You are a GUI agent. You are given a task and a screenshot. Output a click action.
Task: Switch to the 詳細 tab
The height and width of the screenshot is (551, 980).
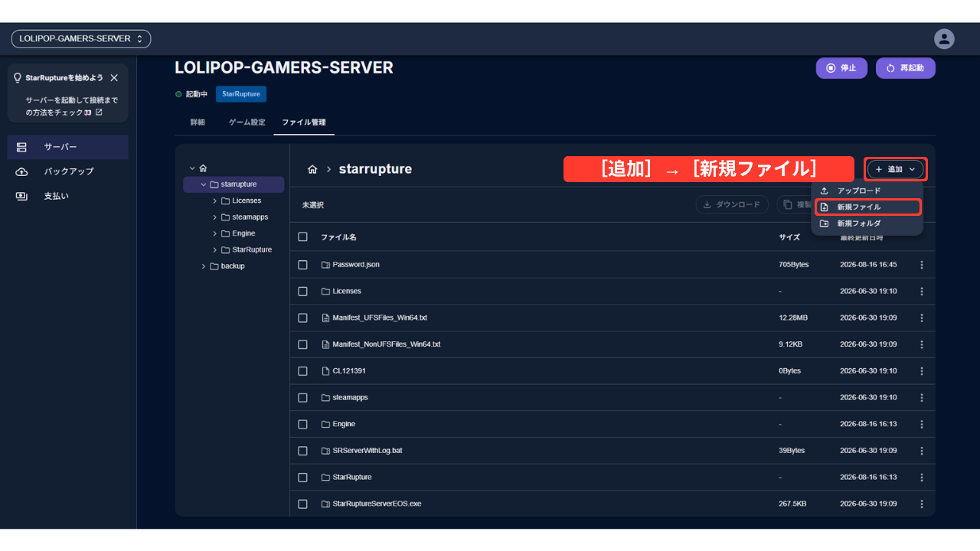[x=198, y=122]
